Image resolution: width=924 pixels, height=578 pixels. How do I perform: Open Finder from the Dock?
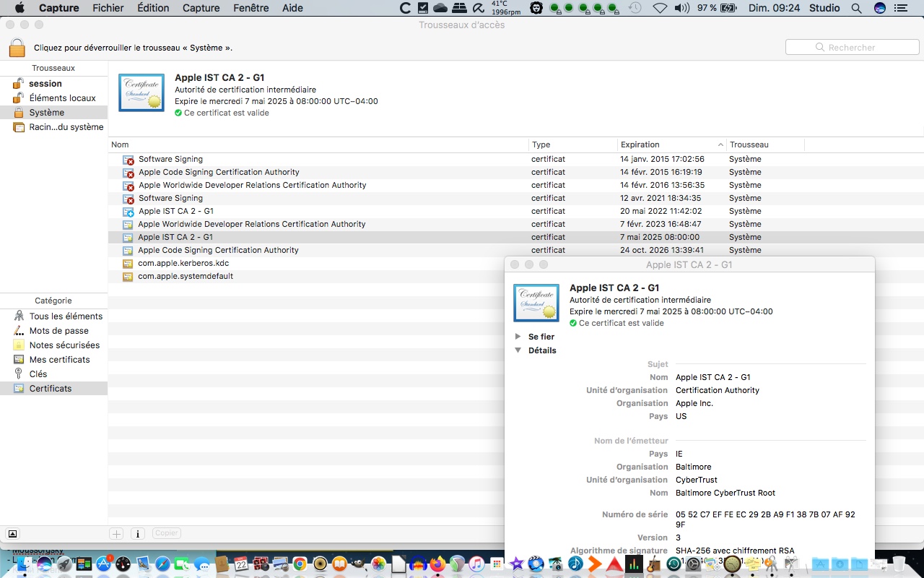pyautogui.click(x=25, y=564)
